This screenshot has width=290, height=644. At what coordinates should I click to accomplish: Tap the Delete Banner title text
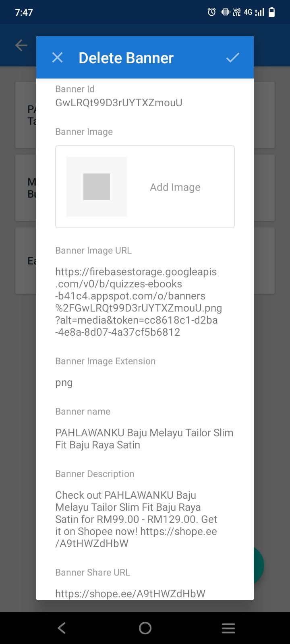126,58
